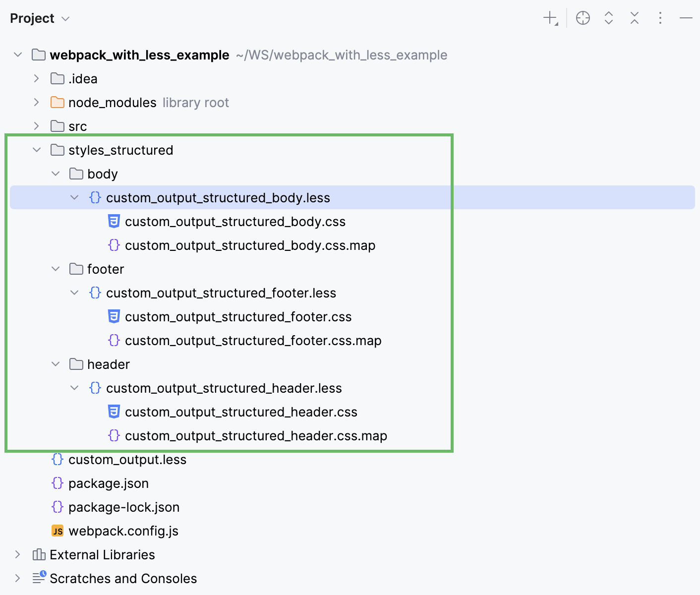This screenshot has height=595, width=700.
Task: Open the Project view switcher dropdown
Action: click(x=65, y=18)
